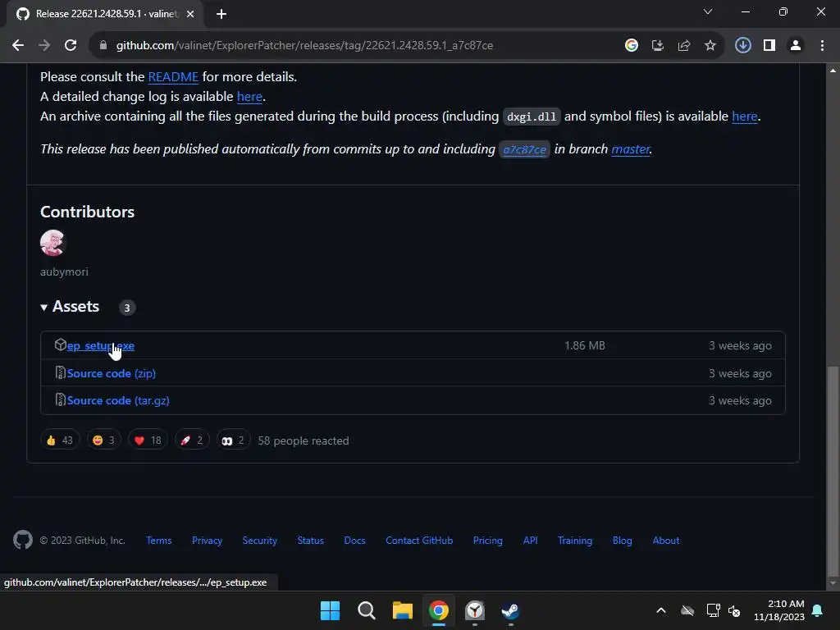The width and height of the screenshot is (840, 630).
Task: Open footer API link
Action: point(531,541)
